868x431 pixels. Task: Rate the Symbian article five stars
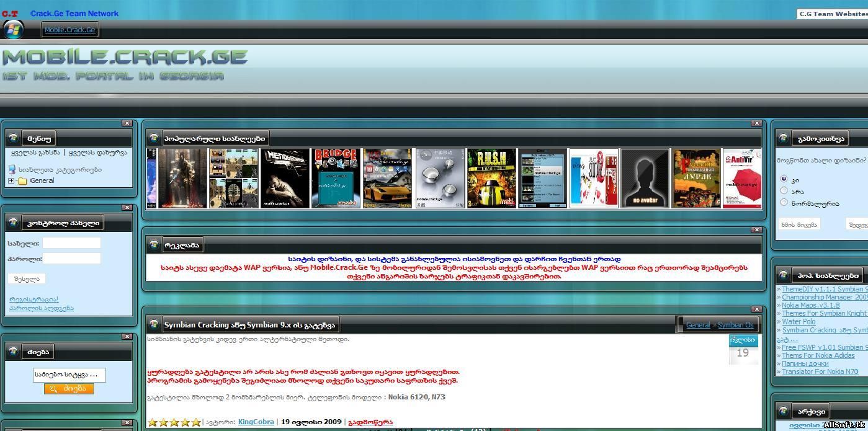(196, 422)
